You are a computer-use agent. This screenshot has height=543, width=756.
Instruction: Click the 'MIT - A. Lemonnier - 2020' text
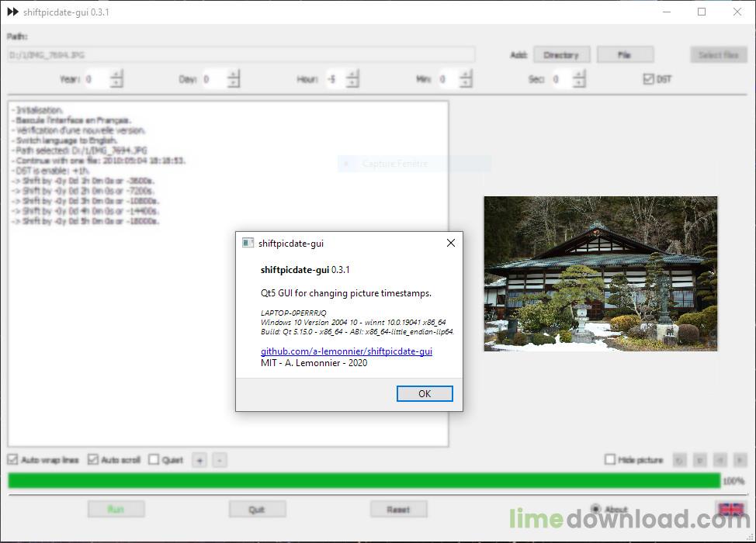coord(314,363)
